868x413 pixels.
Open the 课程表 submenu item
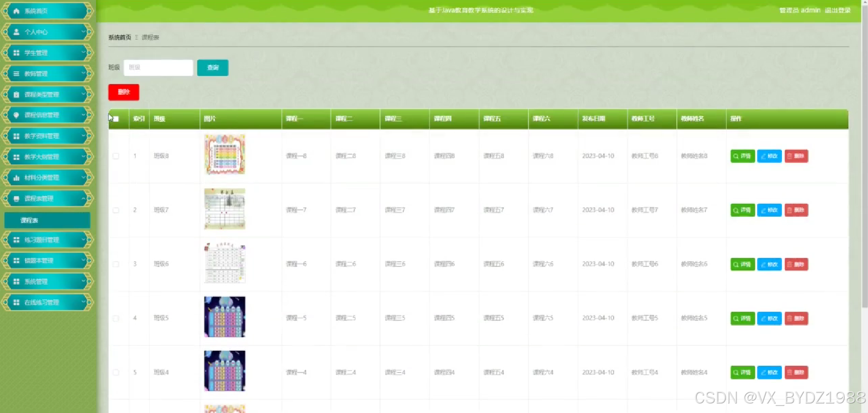pos(47,220)
